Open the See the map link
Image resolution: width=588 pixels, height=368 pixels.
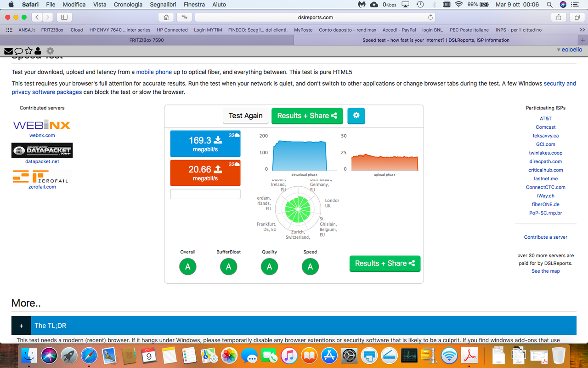pyautogui.click(x=546, y=271)
